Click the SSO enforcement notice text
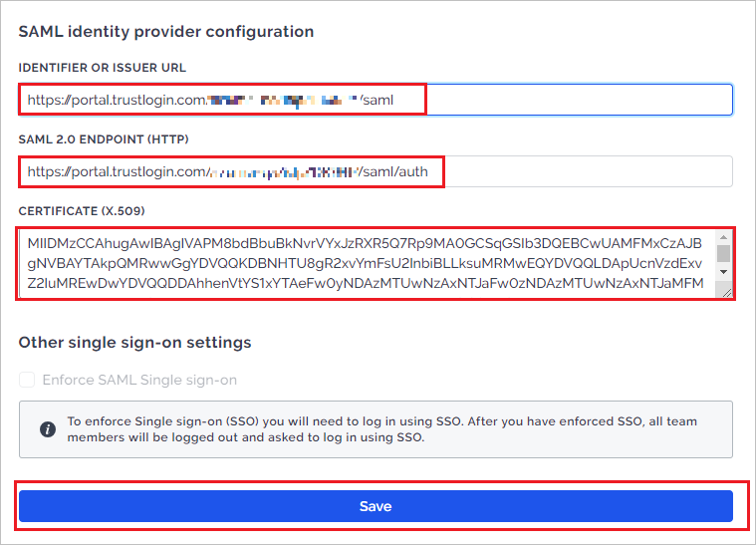Viewport: 756px width, 545px height. pyautogui.click(x=381, y=429)
